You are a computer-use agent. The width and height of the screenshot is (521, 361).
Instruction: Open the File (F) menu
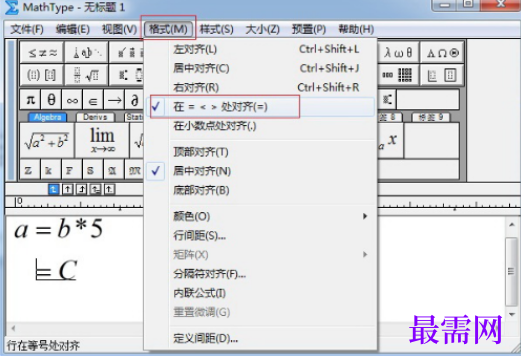(x=27, y=29)
